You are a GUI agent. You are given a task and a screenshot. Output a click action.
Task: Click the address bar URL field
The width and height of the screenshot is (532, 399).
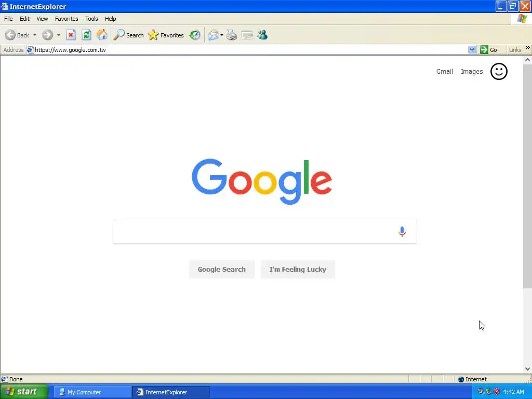[250, 50]
